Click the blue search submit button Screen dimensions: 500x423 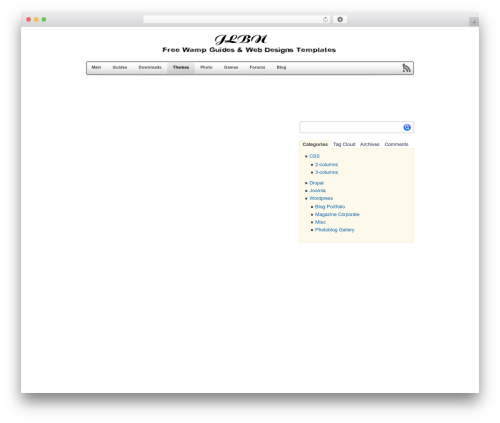pos(407,127)
